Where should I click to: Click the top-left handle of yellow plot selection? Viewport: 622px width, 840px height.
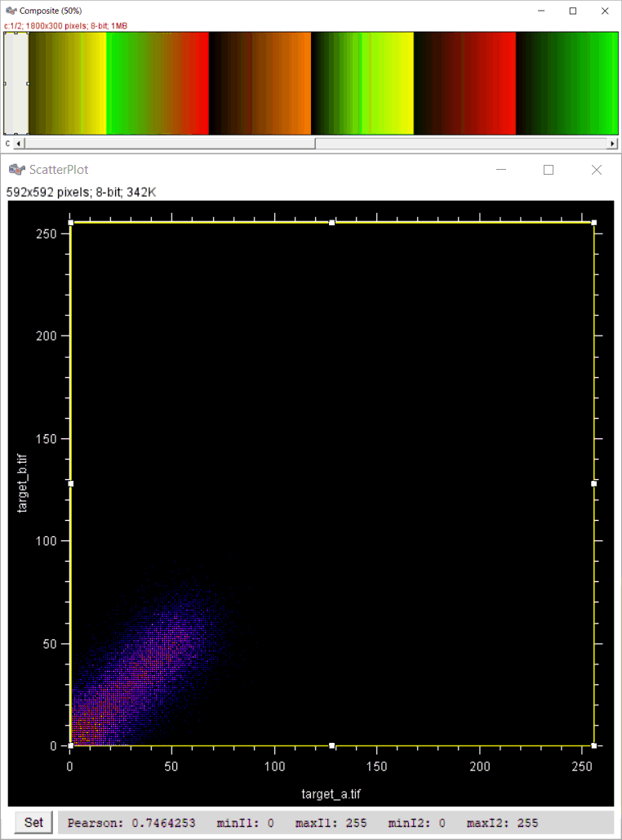pyautogui.click(x=71, y=222)
